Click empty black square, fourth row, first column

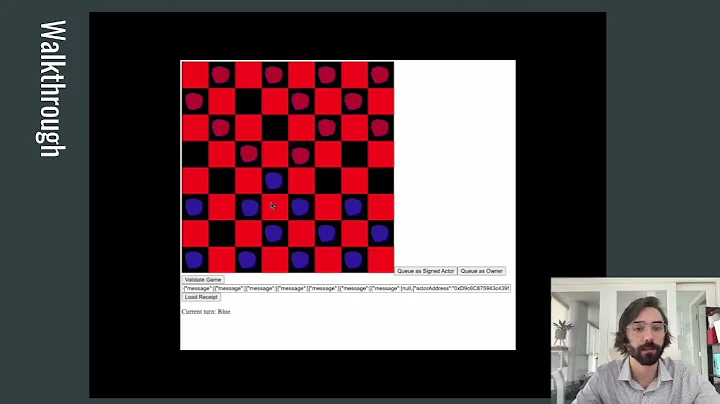tap(196, 154)
